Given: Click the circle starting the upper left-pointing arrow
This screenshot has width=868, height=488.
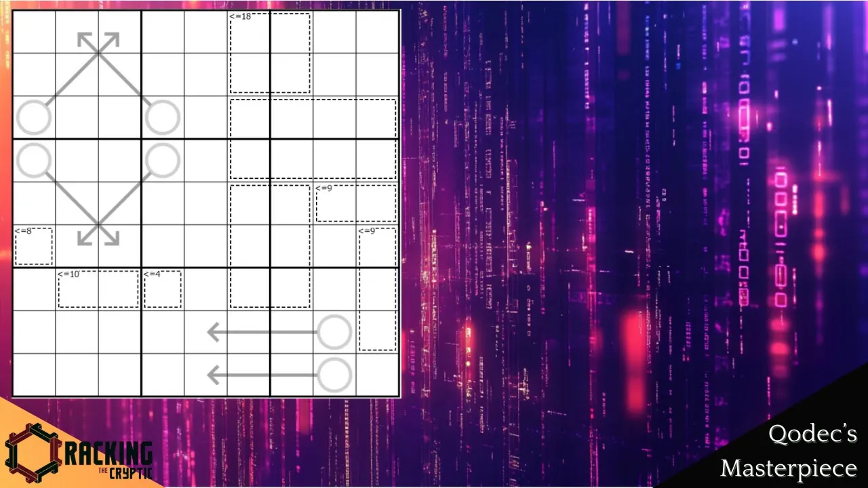Looking at the screenshot, I should click(334, 332).
